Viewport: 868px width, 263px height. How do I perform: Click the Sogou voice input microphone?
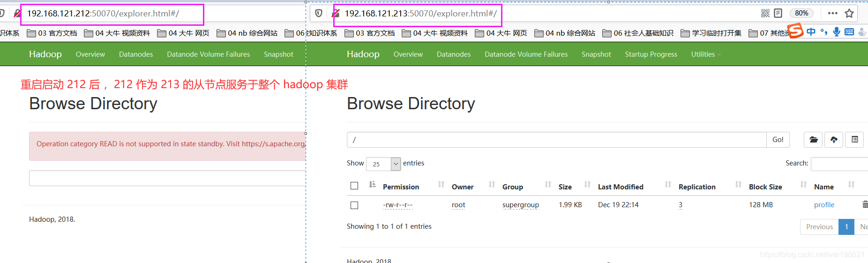pyautogui.click(x=836, y=31)
